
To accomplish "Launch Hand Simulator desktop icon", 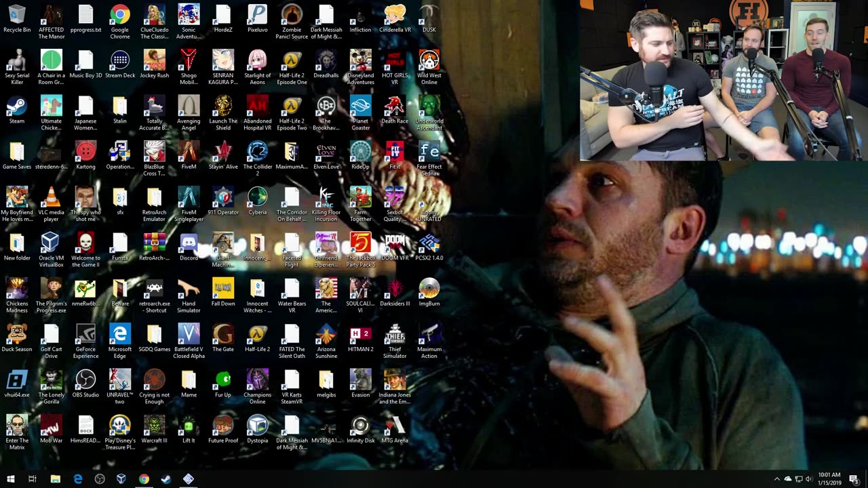I will point(189,296).
